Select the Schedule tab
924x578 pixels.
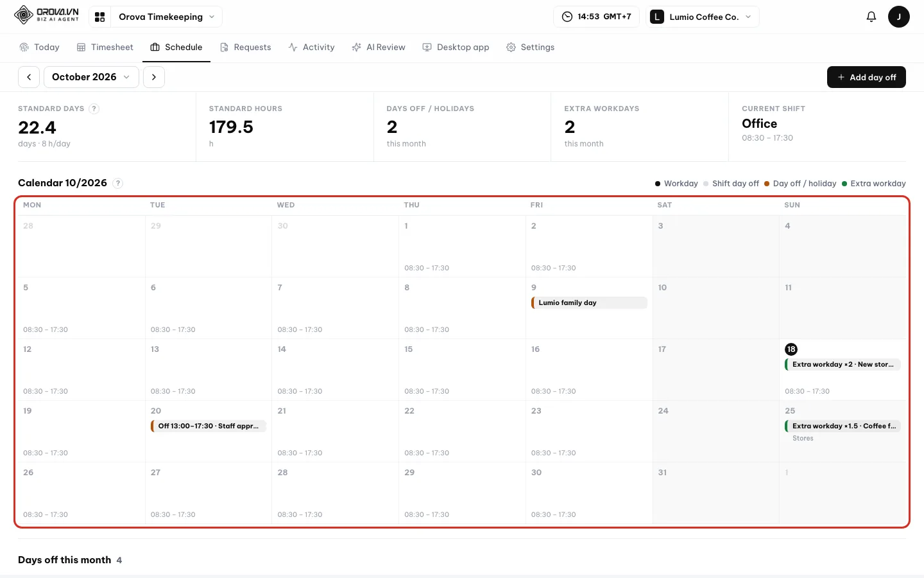click(176, 47)
